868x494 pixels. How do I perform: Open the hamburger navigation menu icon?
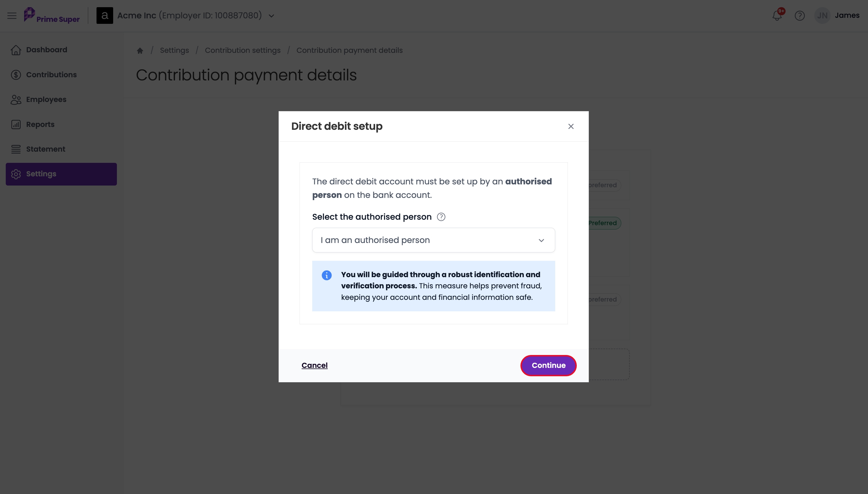tap(12, 16)
